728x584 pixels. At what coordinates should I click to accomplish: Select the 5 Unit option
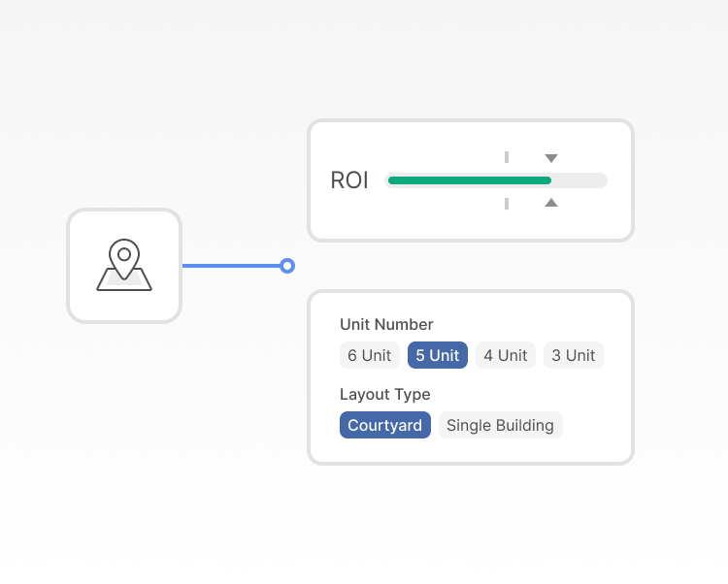pos(438,355)
